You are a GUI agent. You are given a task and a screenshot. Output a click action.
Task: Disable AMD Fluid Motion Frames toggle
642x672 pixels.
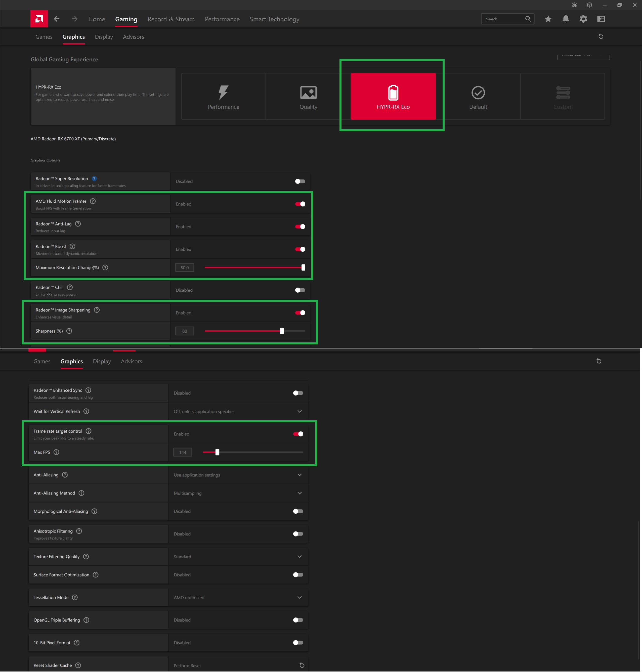[300, 204]
